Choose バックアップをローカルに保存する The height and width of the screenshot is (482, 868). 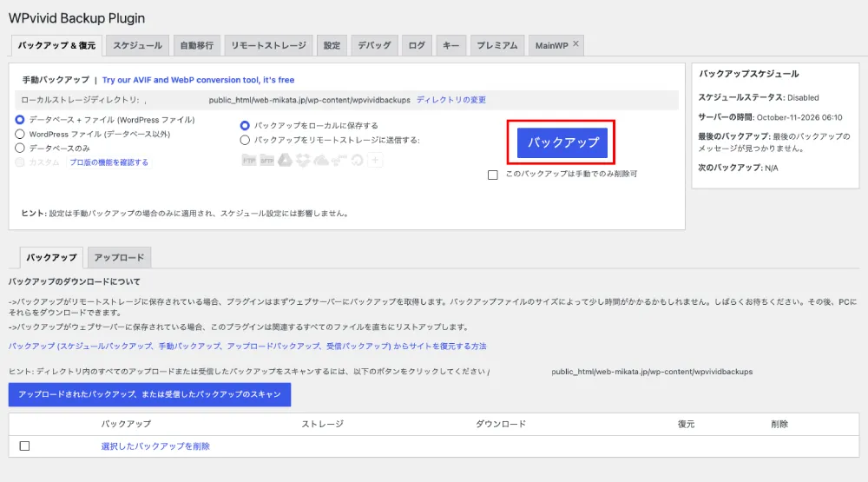click(x=245, y=126)
